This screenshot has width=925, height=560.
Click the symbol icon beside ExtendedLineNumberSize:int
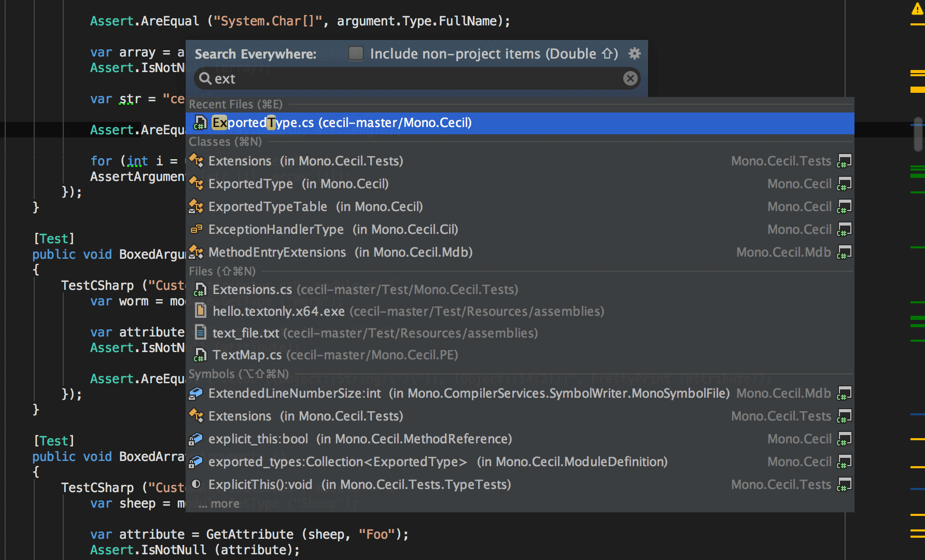click(x=196, y=393)
